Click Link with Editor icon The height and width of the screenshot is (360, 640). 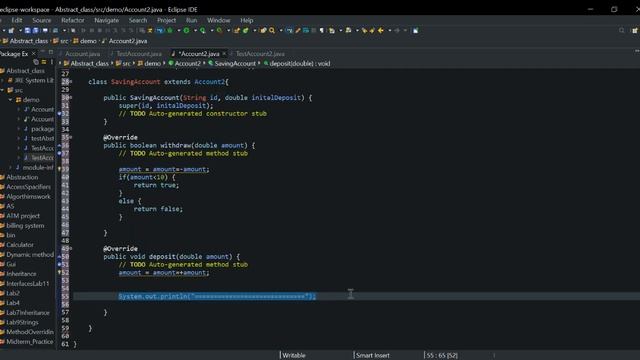(x=44, y=62)
